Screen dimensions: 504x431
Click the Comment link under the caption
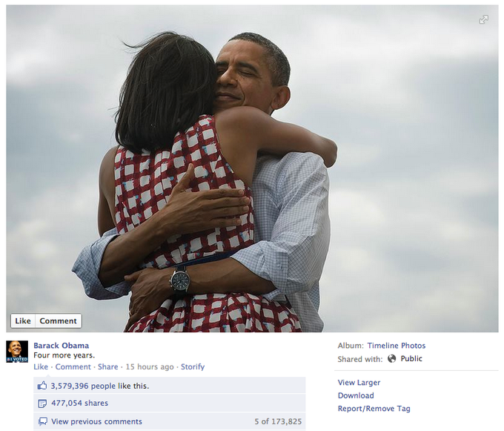coord(73,366)
